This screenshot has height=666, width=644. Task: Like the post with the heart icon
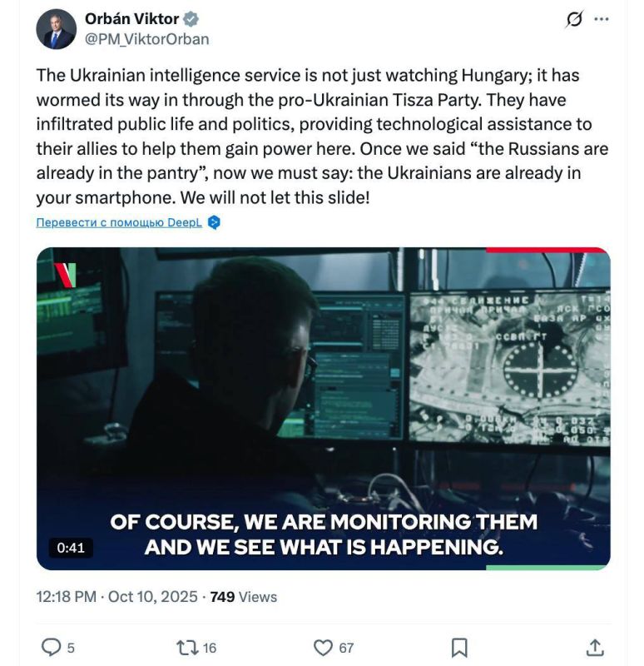pyautogui.click(x=323, y=647)
